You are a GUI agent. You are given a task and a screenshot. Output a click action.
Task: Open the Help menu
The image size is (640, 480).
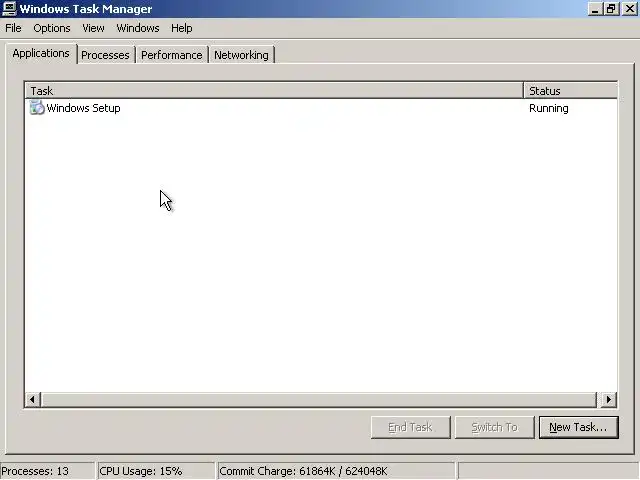click(x=182, y=28)
